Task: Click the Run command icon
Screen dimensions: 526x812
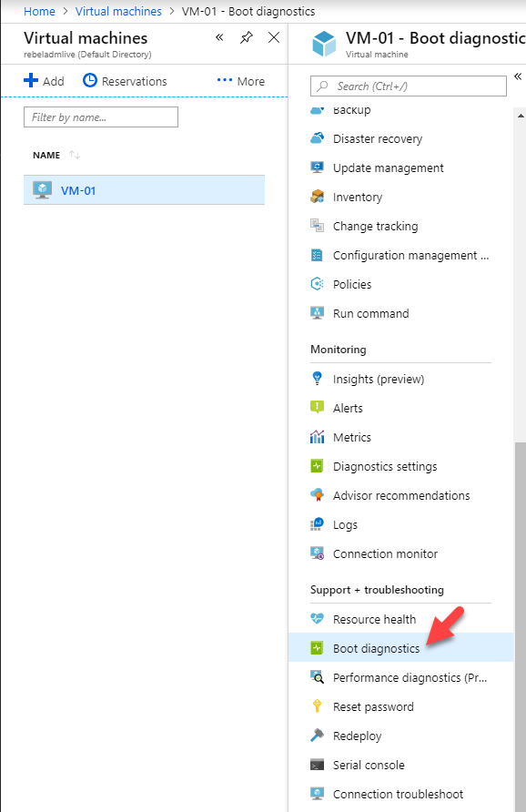Action: pos(317,313)
